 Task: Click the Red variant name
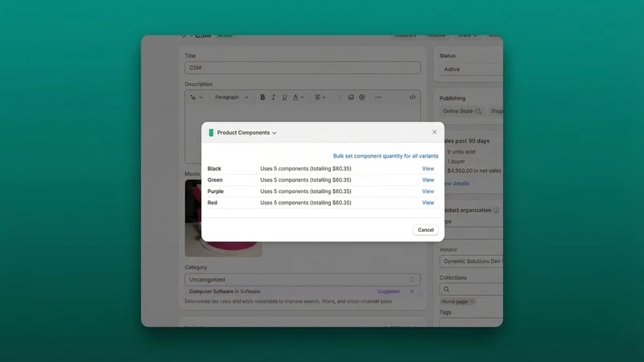coord(212,203)
